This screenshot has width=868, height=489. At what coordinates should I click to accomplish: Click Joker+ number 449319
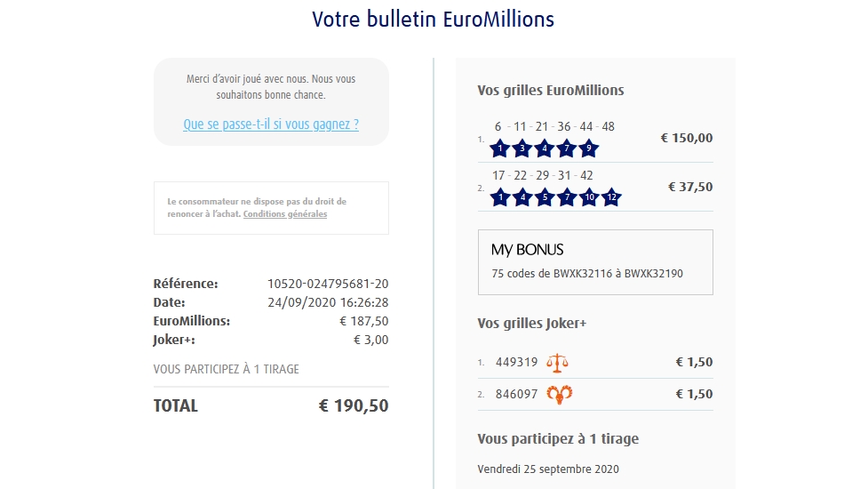[x=516, y=362]
